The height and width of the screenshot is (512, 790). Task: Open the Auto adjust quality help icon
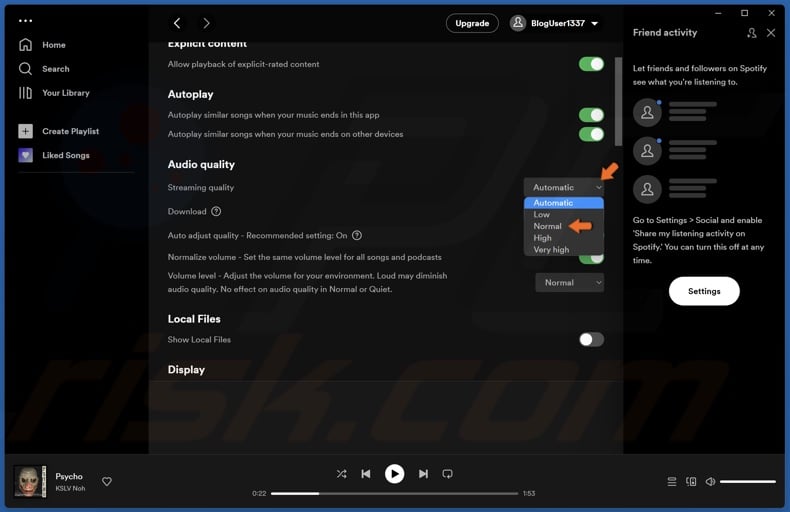coord(357,235)
